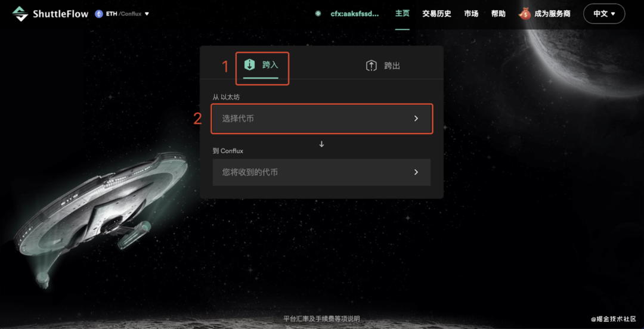Open 平台汇率及手续费等项说明 link
644x329 pixels.
321,319
